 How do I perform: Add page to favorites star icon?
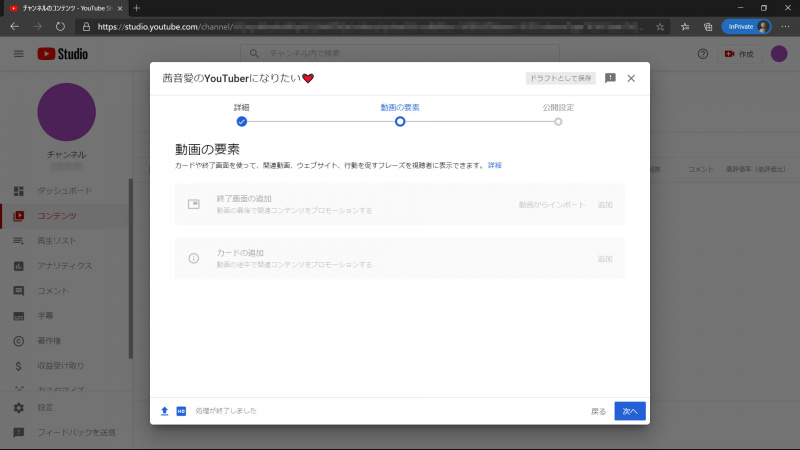click(660, 27)
